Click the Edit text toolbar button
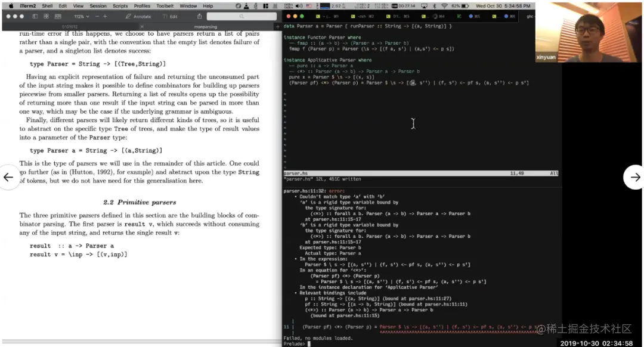Viewport: 644px width, 347px height. pyautogui.click(x=170, y=17)
